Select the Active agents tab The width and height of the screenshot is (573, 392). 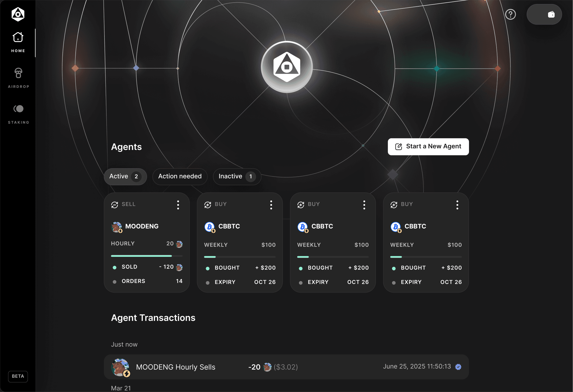click(x=125, y=176)
